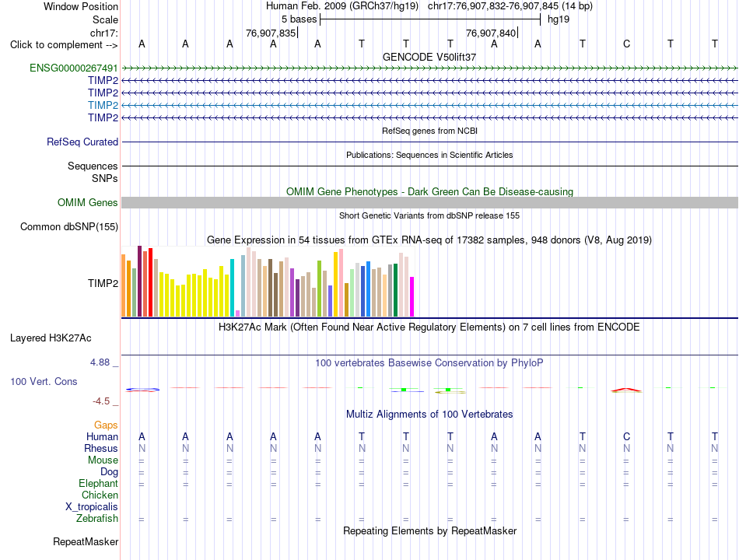Click the RepeatMasker track label
The width and height of the screenshot is (739, 560).
(86, 541)
